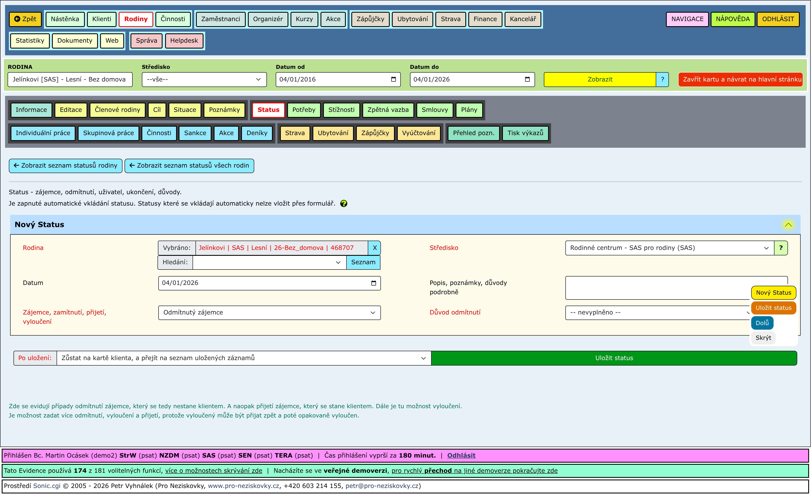
Task: Clear selected family with X button
Action: coord(375,248)
